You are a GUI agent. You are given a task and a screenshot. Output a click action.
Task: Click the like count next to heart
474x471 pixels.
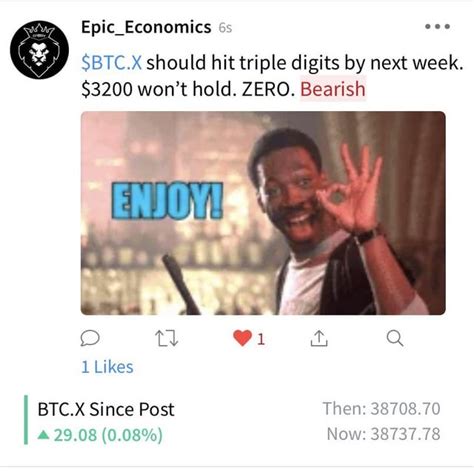pyautogui.click(x=261, y=339)
